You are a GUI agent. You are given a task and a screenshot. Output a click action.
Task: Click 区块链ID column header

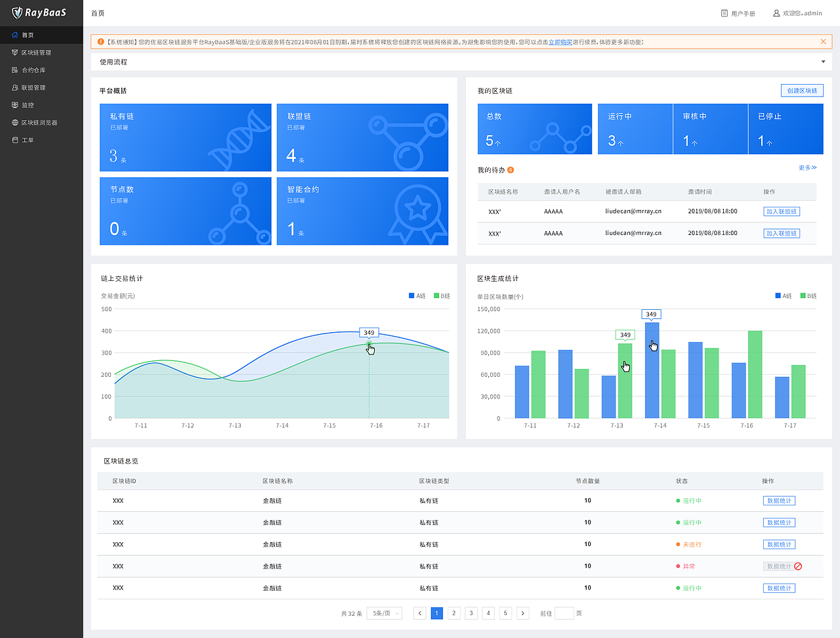[124, 481]
